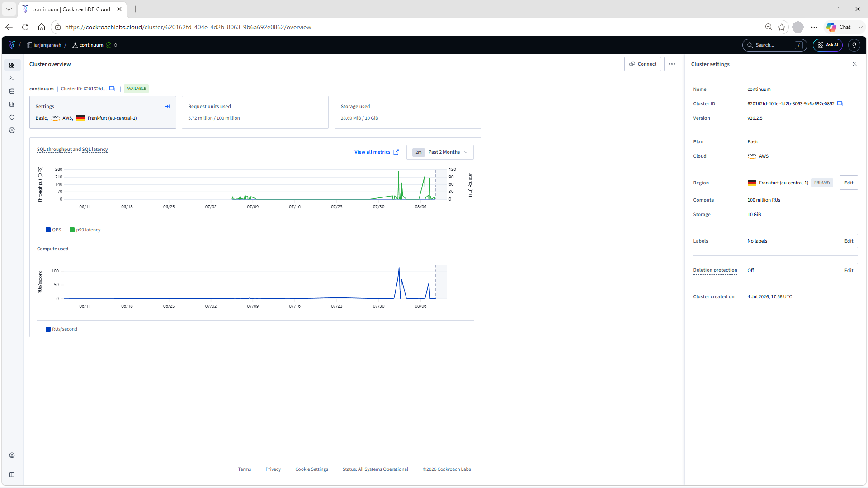This screenshot has height=488, width=868.
Task: Go to browser home page
Action: point(42,27)
